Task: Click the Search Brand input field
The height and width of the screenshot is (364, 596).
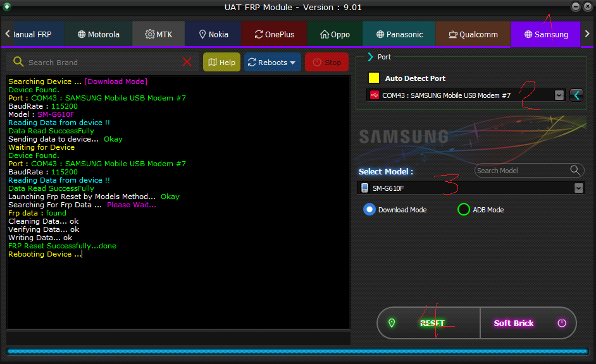Action: (x=102, y=63)
